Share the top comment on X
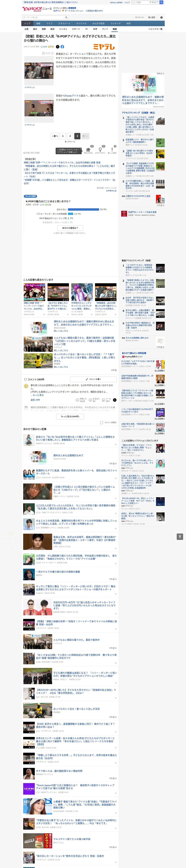 tap(115, 400)
